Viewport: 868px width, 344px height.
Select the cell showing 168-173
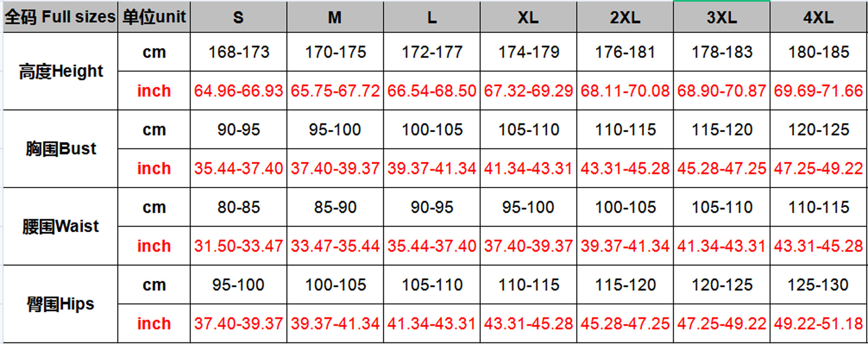239,52
